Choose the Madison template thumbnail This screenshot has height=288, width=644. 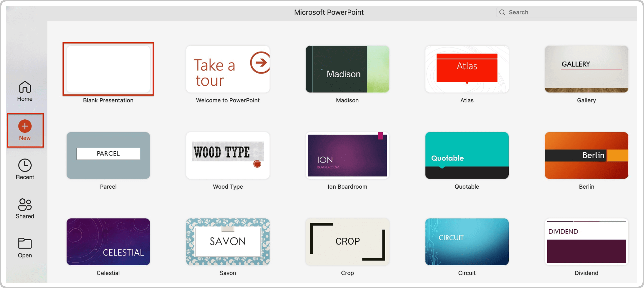point(347,69)
